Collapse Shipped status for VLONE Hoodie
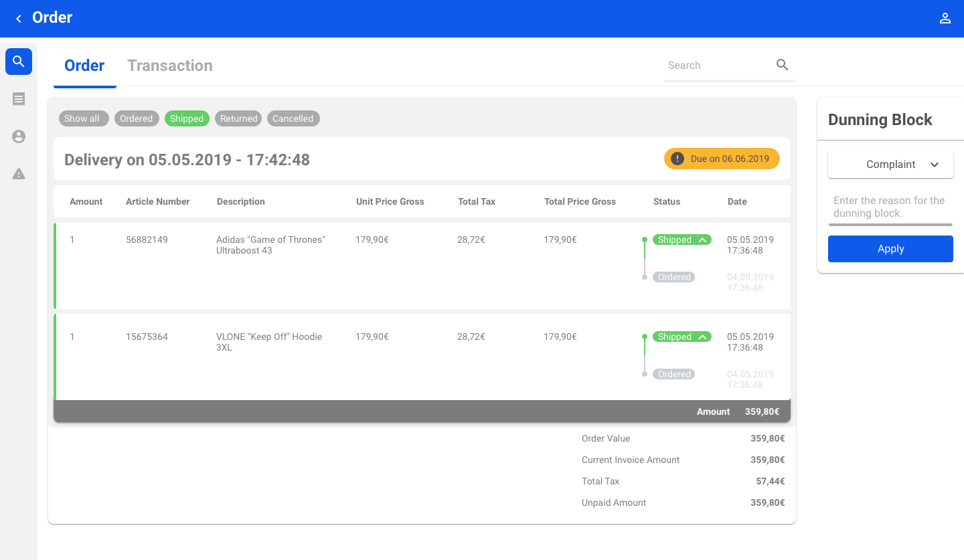The height and width of the screenshot is (560, 964). [702, 337]
